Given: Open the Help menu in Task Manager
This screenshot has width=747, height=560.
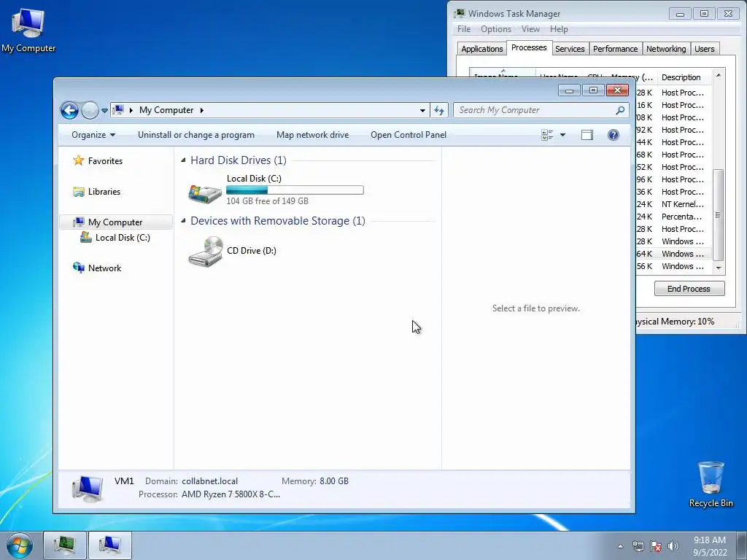Looking at the screenshot, I should coord(559,29).
